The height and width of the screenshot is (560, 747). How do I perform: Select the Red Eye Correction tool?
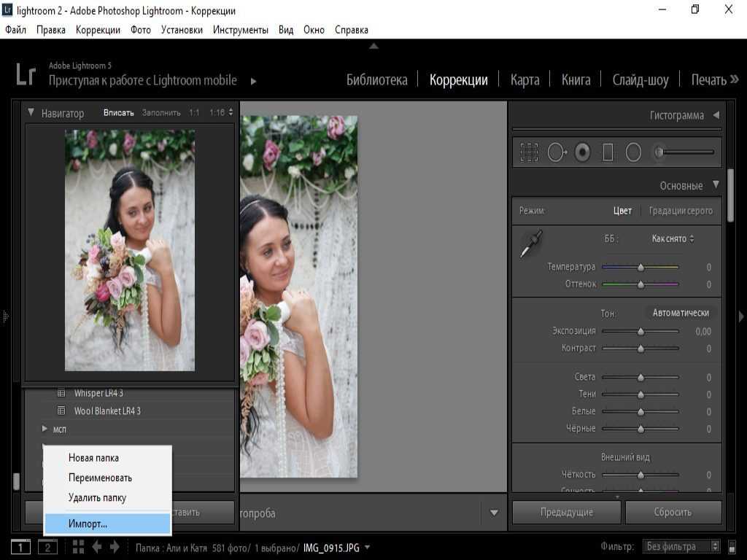click(x=582, y=153)
